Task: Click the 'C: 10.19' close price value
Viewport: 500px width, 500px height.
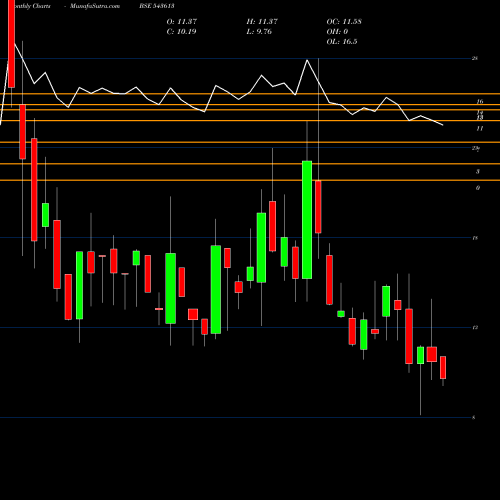Action: point(181,32)
